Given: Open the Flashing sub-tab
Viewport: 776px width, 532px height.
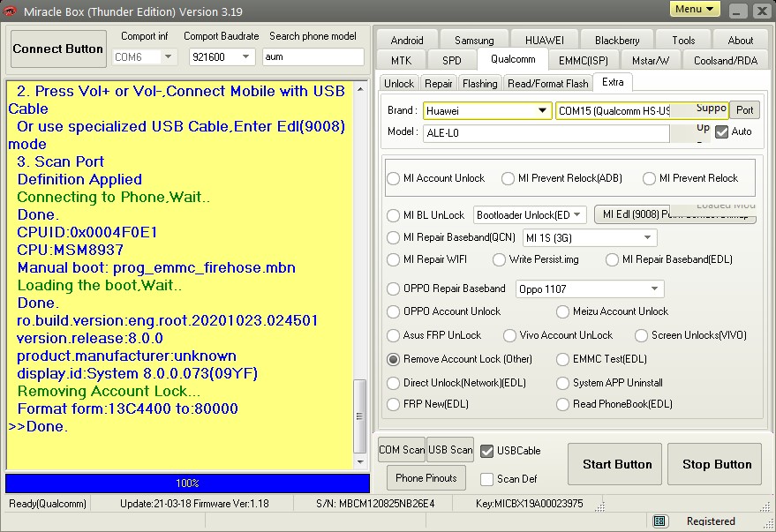Looking at the screenshot, I should 480,84.
